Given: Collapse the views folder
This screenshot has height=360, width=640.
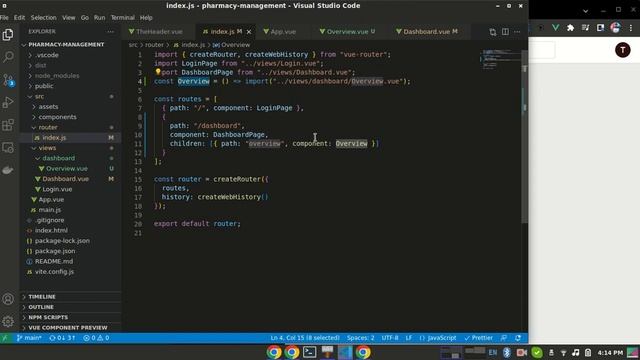Looking at the screenshot, I should pos(47,148).
